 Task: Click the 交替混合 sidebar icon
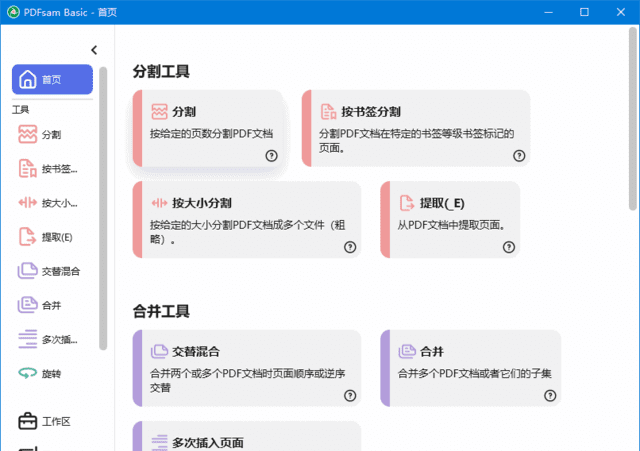click(x=27, y=271)
